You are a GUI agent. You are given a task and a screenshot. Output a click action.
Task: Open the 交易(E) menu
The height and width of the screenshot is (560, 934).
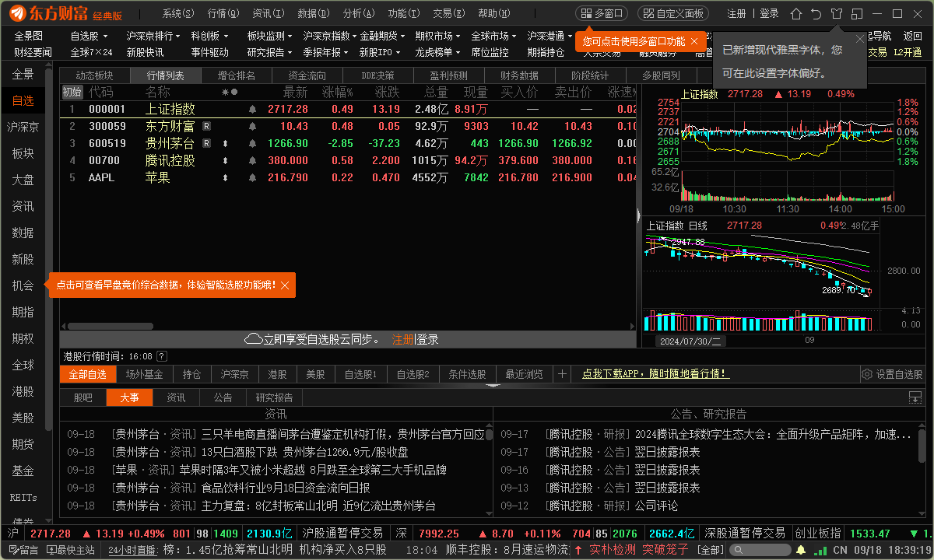[x=448, y=14]
